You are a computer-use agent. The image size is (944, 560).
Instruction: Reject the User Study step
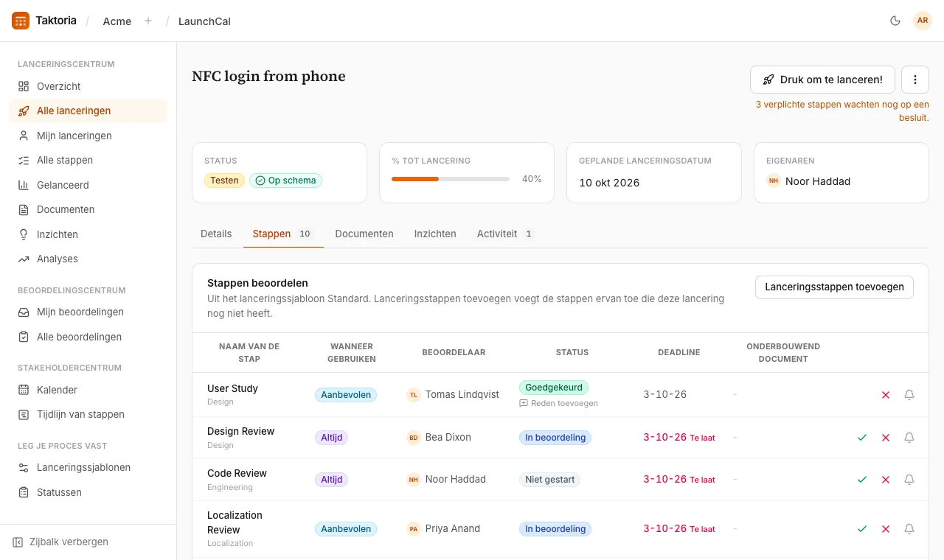point(886,395)
